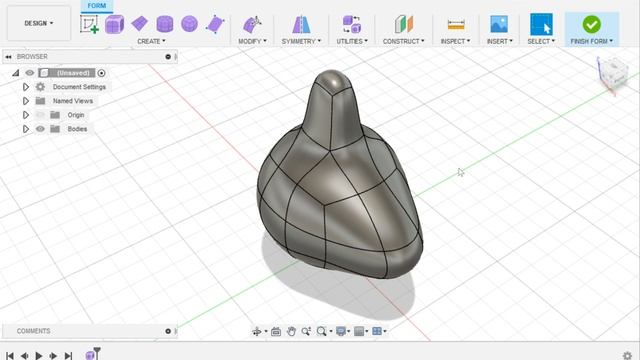Open the Select dropdown menu
Image resolution: width=640 pixels, height=360 pixels.
click(541, 41)
